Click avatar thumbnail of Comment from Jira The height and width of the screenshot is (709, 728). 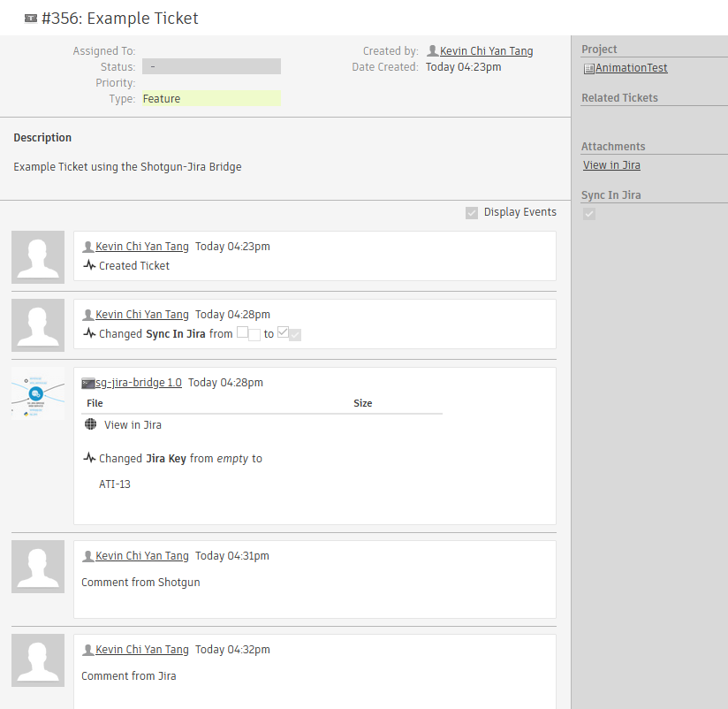(x=38, y=660)
